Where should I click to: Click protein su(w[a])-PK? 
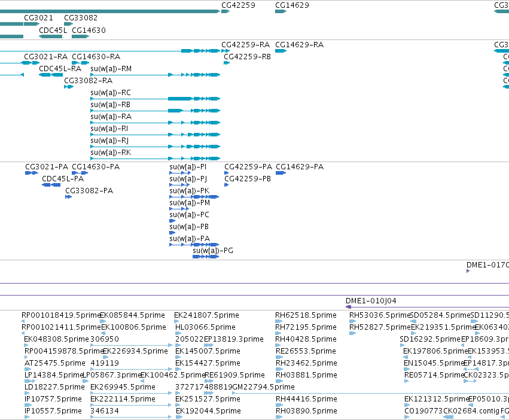[x=189, y=191]
